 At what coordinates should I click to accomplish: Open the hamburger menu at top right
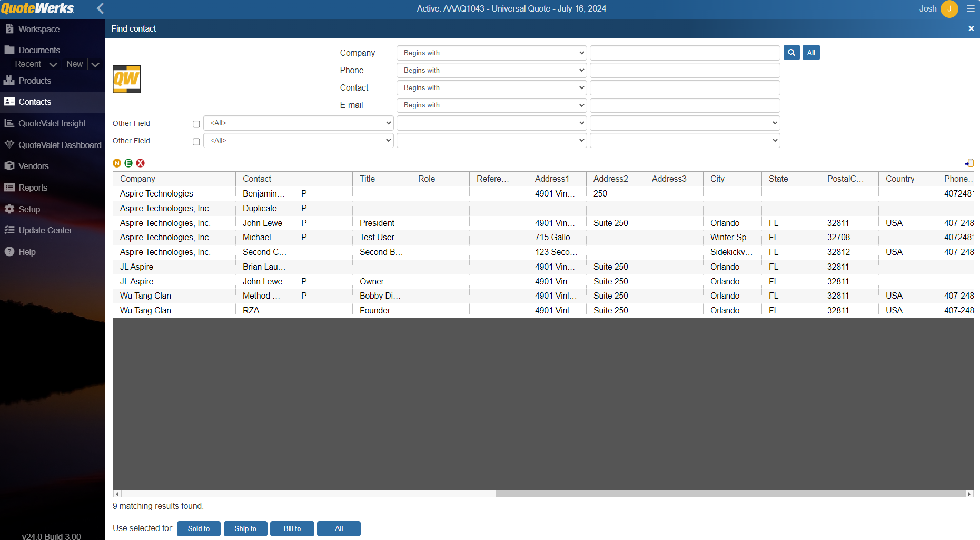click(971, 8)
